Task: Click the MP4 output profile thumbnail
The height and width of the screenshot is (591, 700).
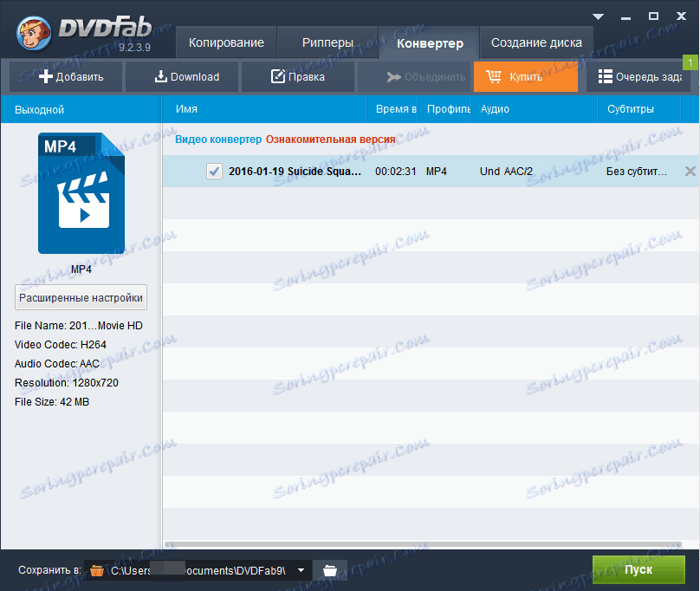Action: click(x=81, y=193)
